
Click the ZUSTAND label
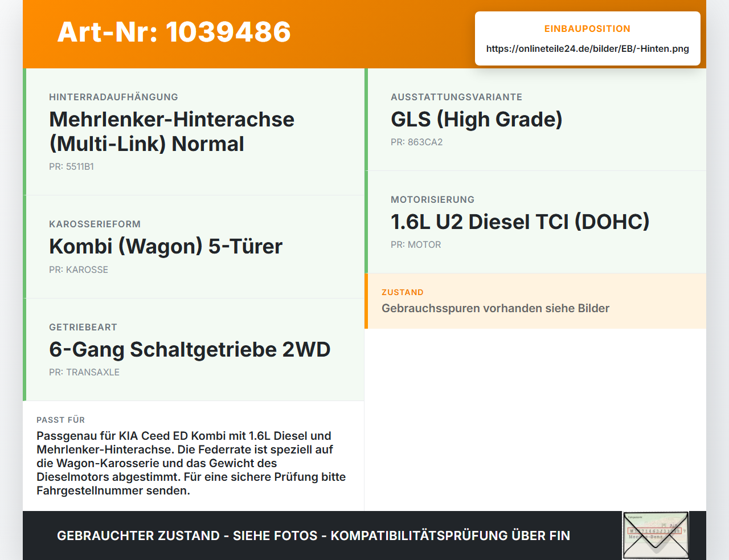403,292
